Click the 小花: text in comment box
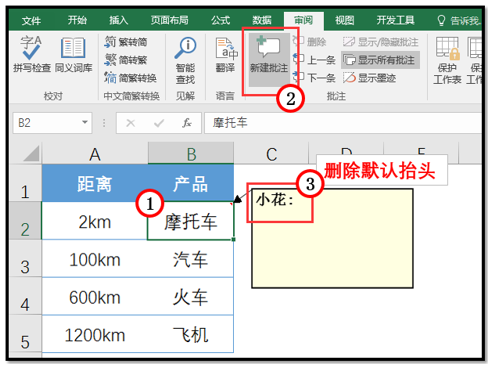489x366 pixels. [275, 200]
